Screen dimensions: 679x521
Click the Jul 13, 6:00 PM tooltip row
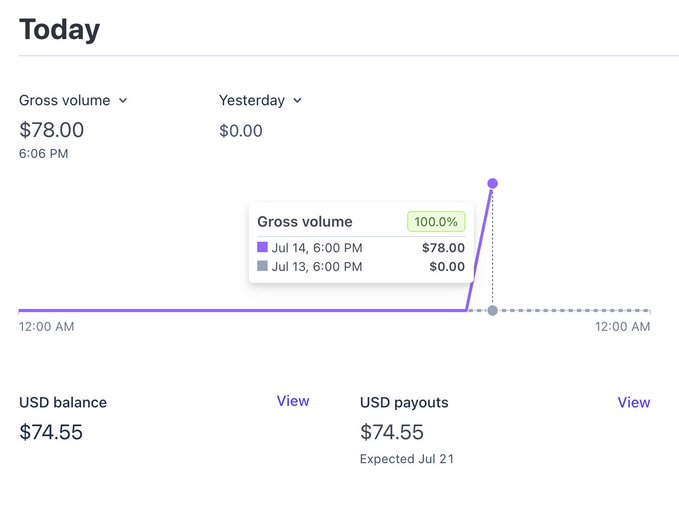361,266
